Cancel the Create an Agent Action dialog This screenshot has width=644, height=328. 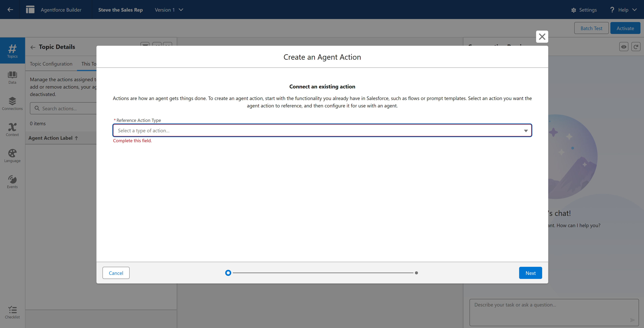coord(116,273)
